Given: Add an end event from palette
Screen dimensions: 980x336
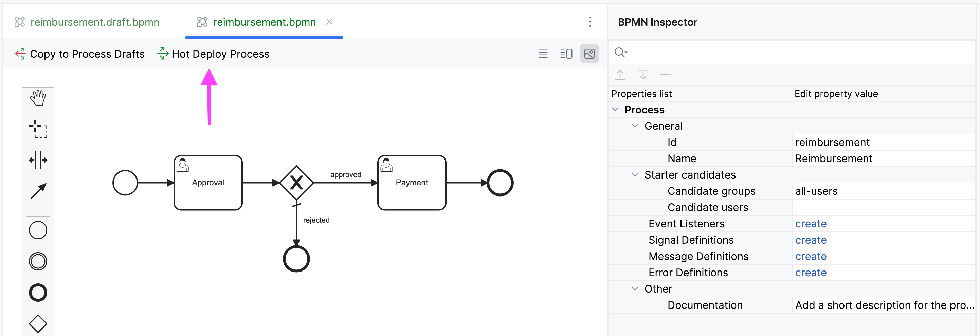Looking at the screenshot, I should pyautogui.click(x=38, y=293).
